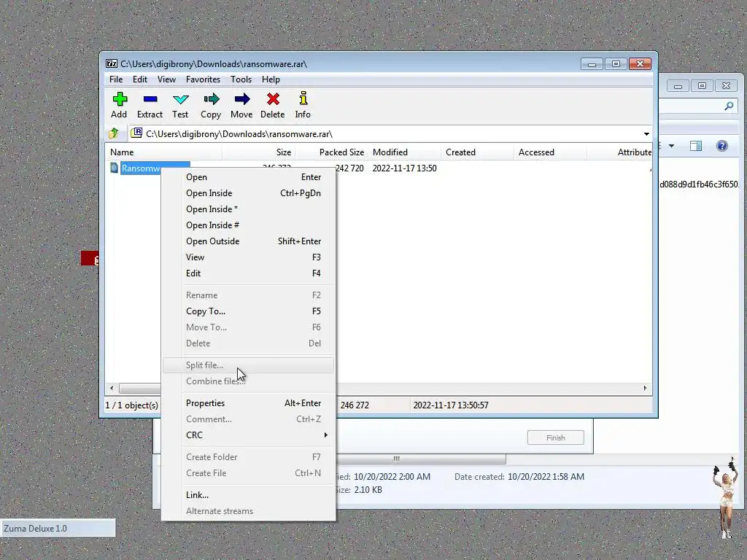Open the Tools menu

[x=241, y=79]
